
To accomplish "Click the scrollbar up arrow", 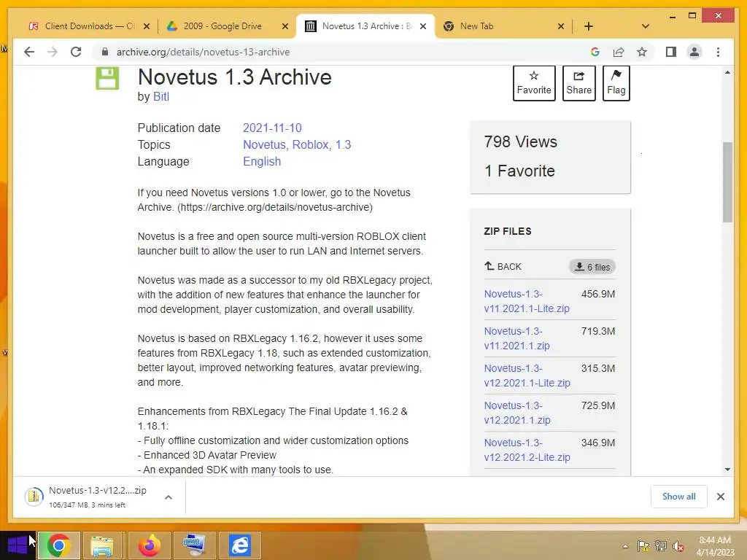I will [727, 72].
